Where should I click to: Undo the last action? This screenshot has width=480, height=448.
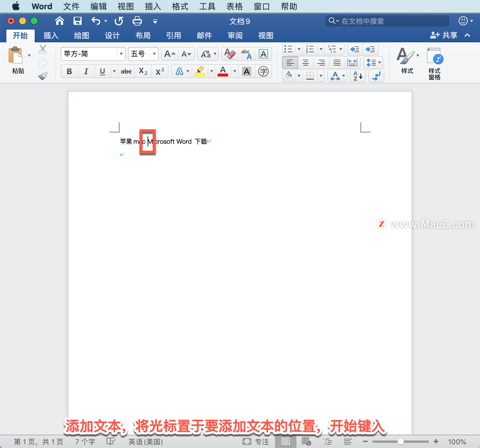(x=96, y=21)
